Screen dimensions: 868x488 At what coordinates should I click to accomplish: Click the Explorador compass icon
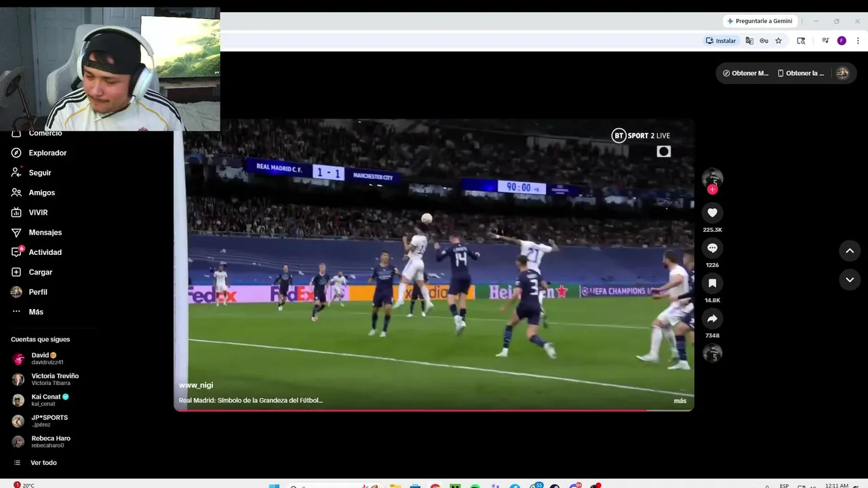tap(16, 153)
